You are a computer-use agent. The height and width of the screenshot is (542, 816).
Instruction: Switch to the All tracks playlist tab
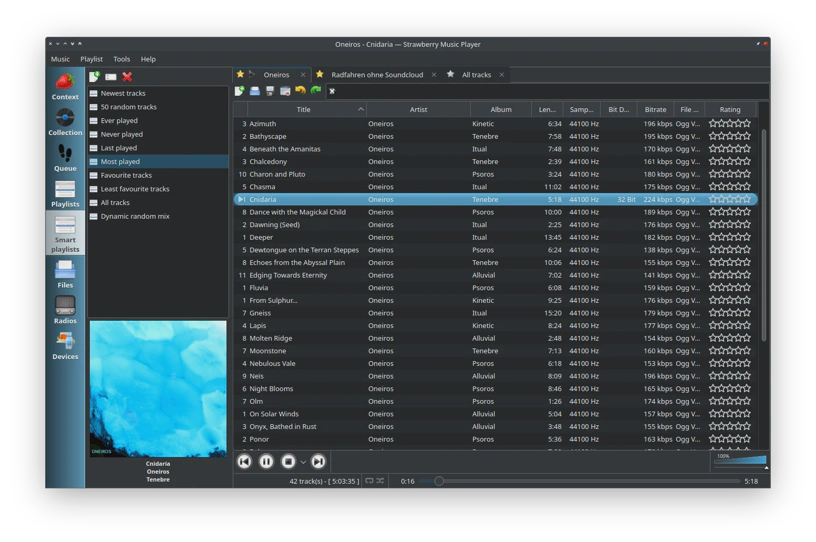[476, 75]
